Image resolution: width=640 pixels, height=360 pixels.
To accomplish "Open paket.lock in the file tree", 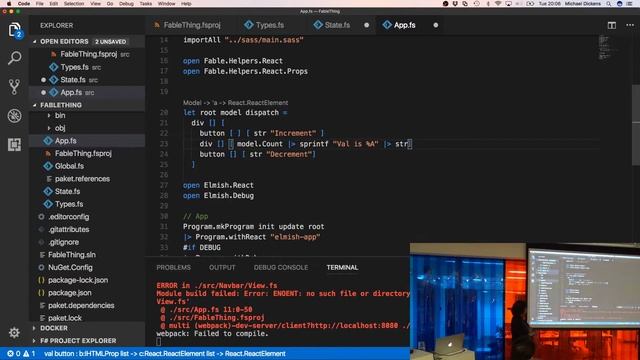I will [x=64, y=318].
